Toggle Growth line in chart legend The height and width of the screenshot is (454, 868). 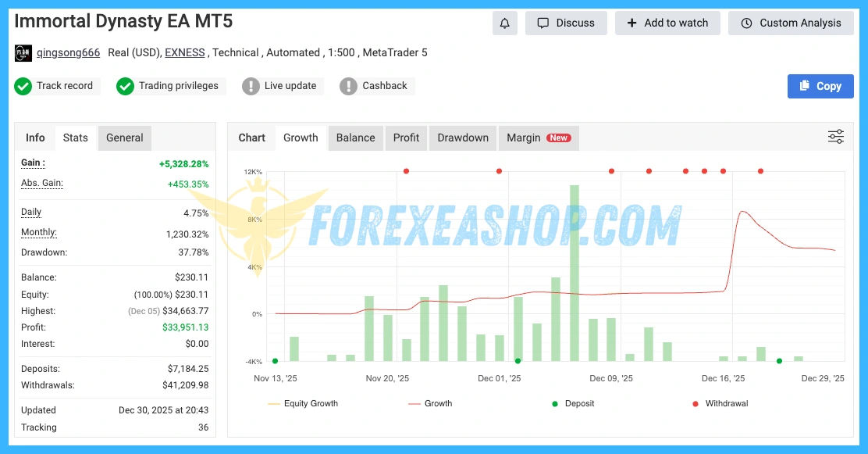point(430,404)
